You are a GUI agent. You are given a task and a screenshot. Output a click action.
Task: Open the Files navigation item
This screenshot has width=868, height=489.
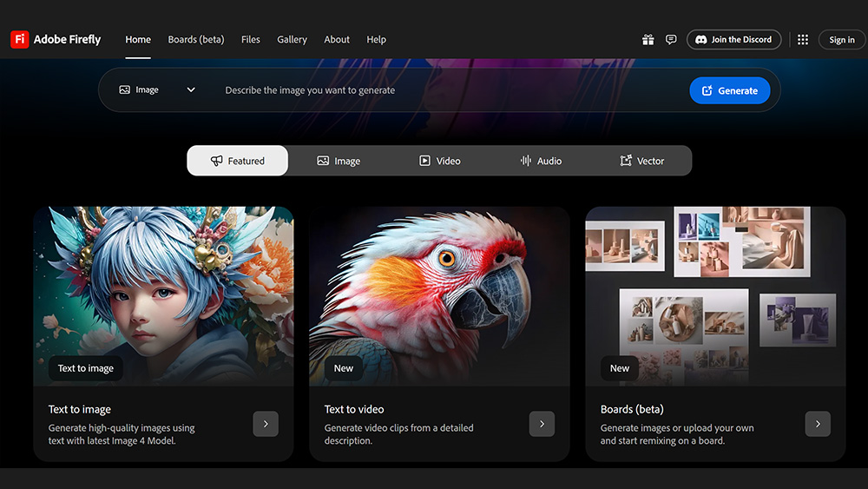point(250,39)
